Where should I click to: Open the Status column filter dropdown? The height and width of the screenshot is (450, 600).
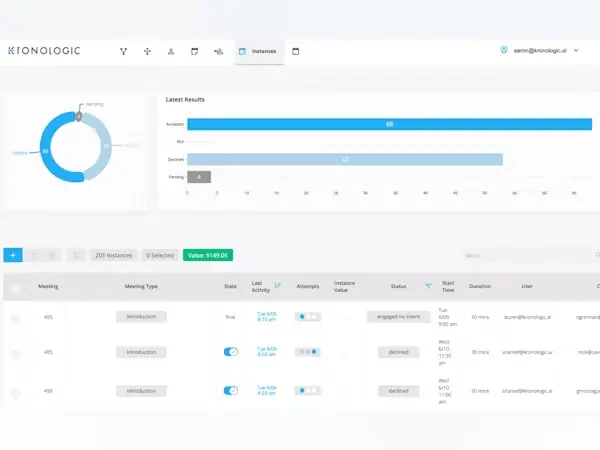[428, 286]
